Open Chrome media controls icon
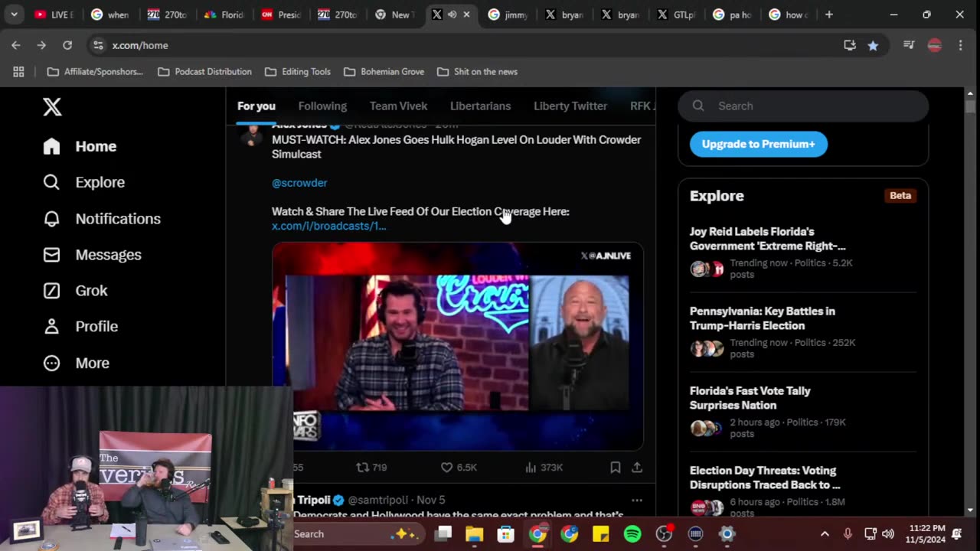Screen dimensions: 980x551 [x=909, y=45]
